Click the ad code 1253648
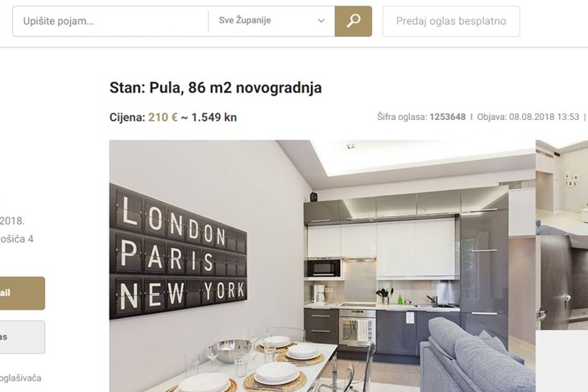The height and width of the screenshot is (392, 588). tap(447, 117)
